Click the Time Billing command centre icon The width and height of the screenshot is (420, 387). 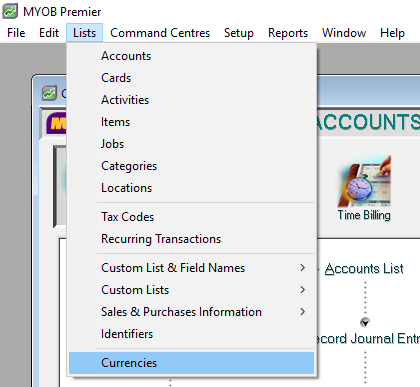(364, 188)
